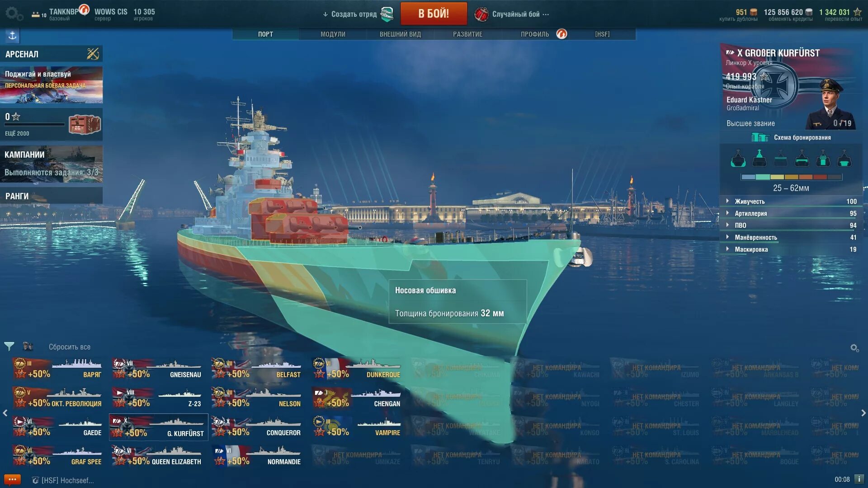Screen dimensions: 868x488
Task: Toggle the first armor section ship icon
Action: (738, 158)
